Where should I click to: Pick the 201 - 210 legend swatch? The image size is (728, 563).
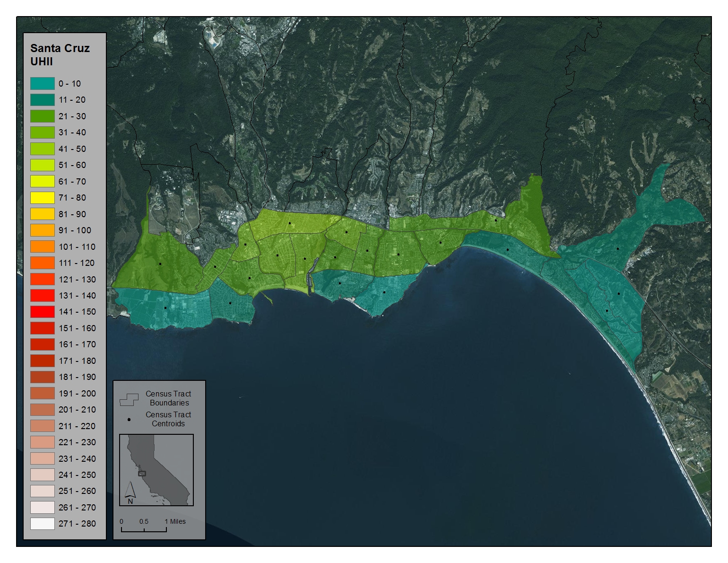[x=43, y=410]
